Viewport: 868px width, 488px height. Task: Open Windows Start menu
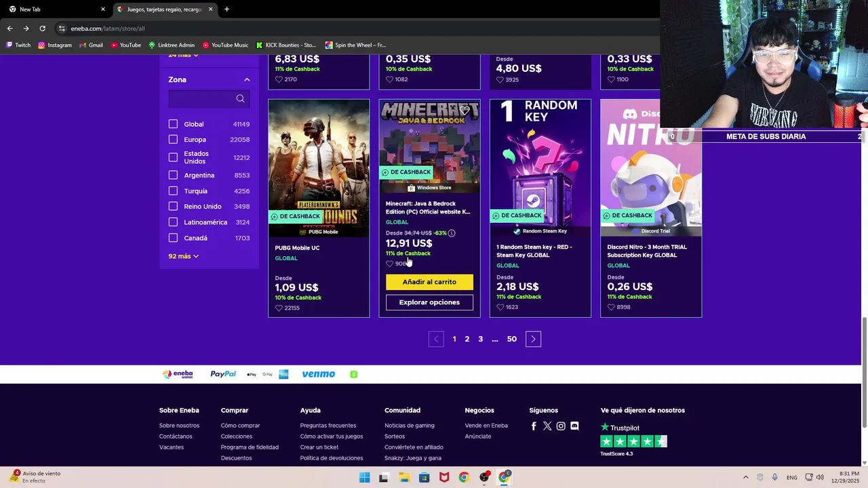[x=364, y=477]
